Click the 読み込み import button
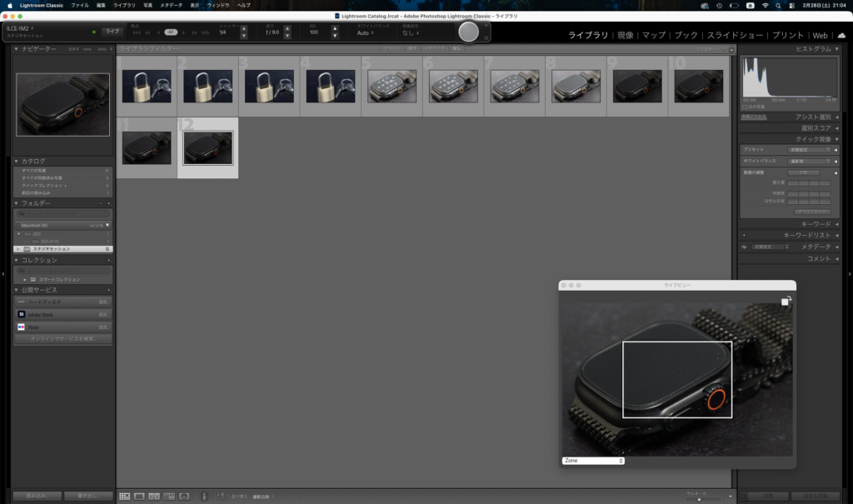This screenshot has width=853, height=504. [x=37, y=496]
